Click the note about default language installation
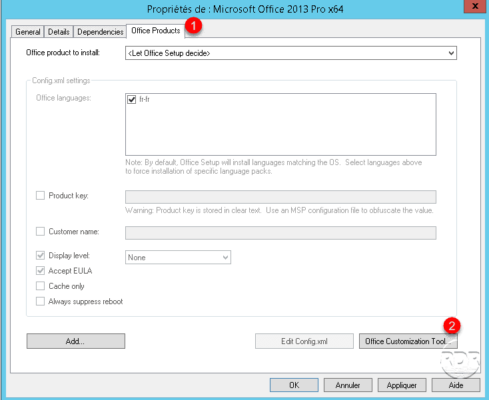This screenshot has width=489, height=400. pos(273,167)
